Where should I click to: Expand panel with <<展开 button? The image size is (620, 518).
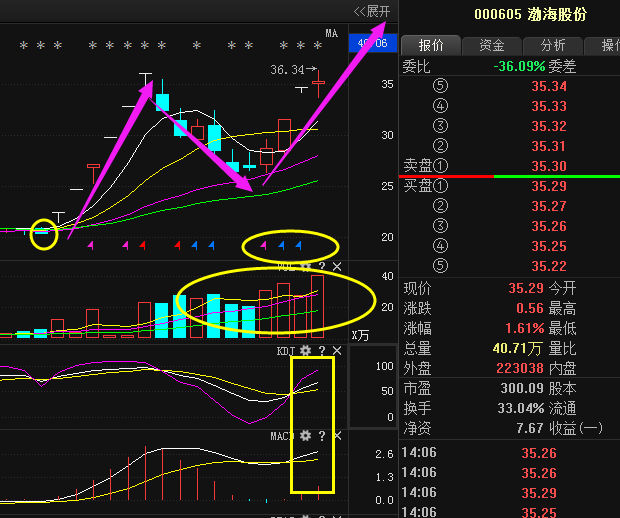[x=372, y=11]
